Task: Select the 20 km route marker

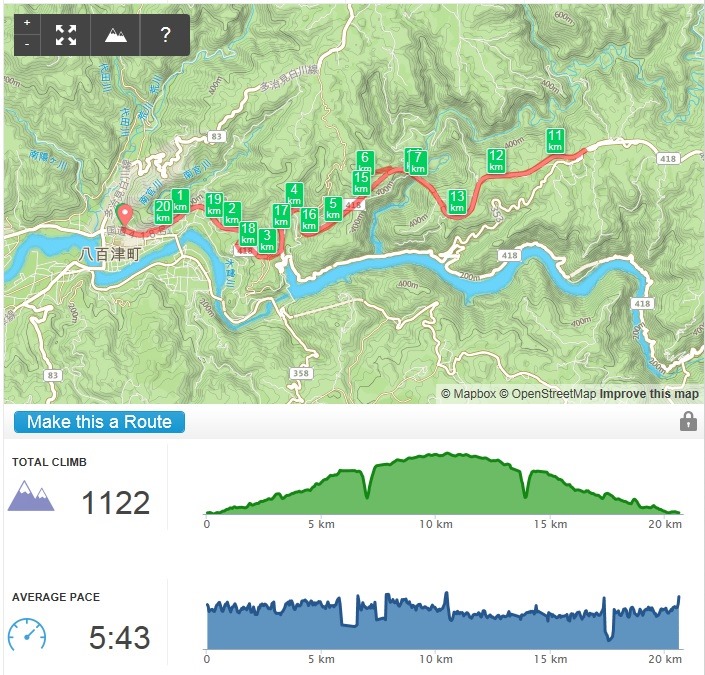Action: (x=163, y=211)
